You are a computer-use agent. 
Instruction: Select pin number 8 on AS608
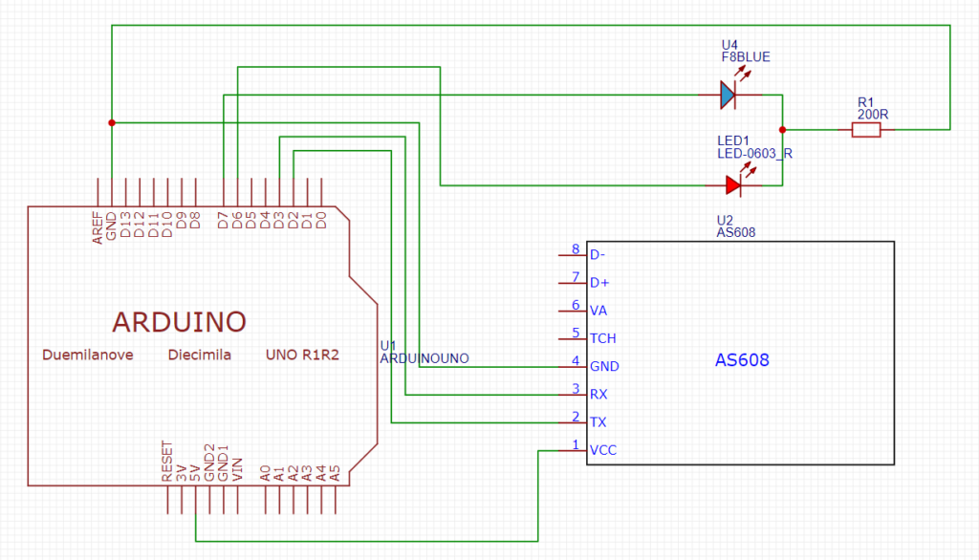tap(576, 249)
